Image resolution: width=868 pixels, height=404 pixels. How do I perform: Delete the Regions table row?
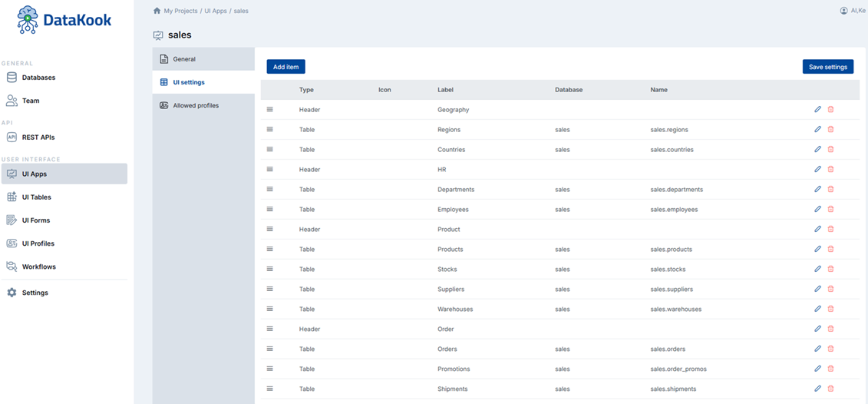(x=830, y=129)
